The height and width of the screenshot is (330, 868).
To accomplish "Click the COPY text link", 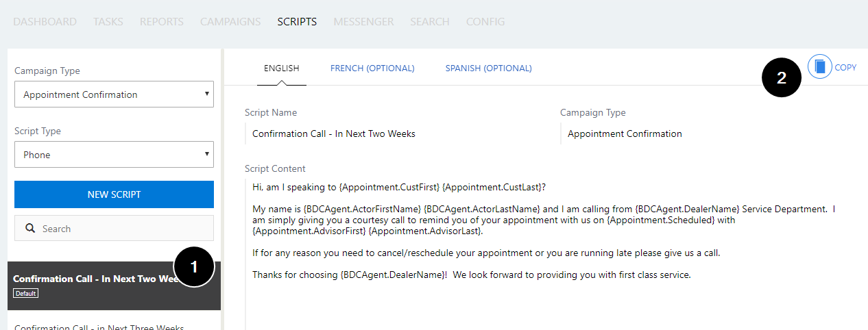I will [x=845, y=68].
